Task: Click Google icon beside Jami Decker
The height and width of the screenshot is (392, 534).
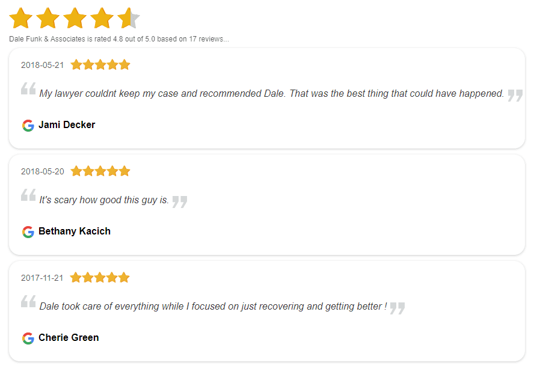Action: pyautogui.click(x=28, y=125)
